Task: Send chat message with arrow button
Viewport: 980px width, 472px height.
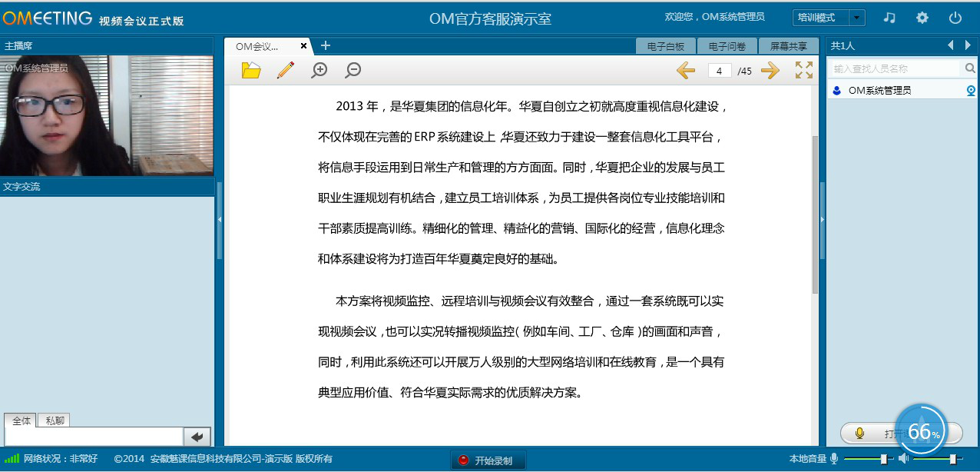Action: 197,437
